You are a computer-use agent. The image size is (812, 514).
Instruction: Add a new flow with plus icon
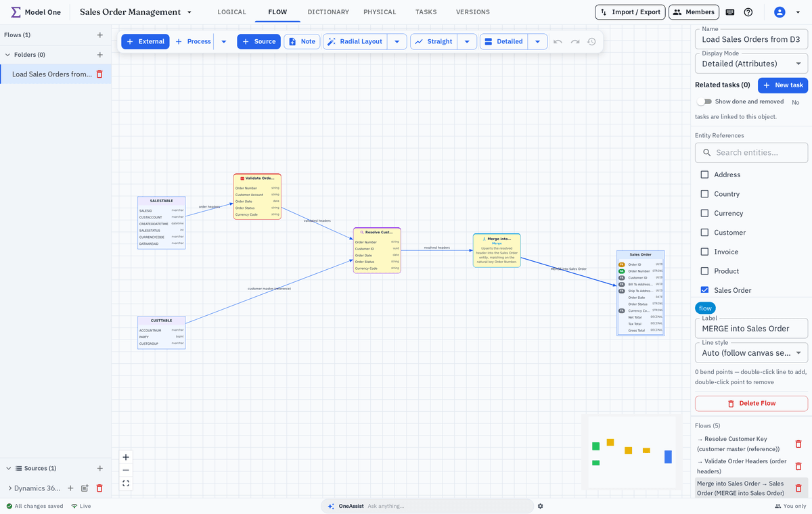[x=100, y=34]
